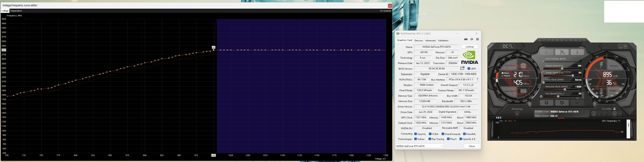644x162 pixels.
Task: Click the Bus Interface question mark icon
Action: click(x=477, y=79)
